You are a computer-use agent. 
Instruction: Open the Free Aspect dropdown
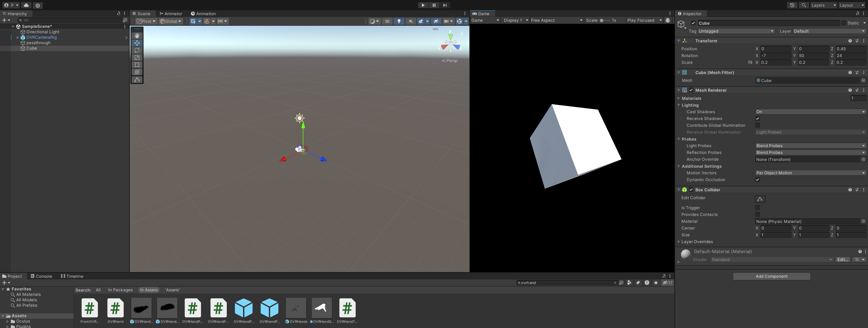[556, 20]
